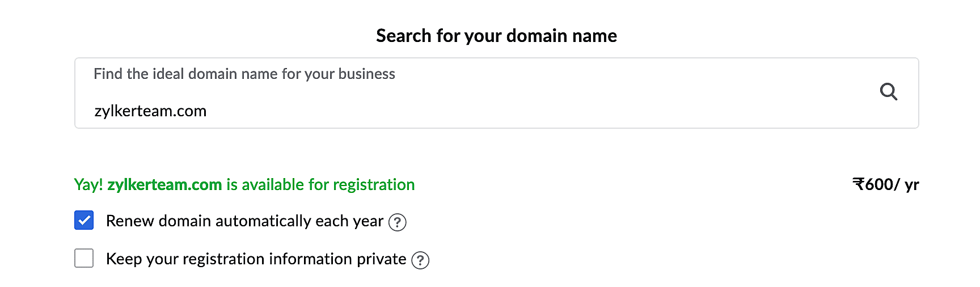Click the rupee symbol in the price

pos(858,185)
